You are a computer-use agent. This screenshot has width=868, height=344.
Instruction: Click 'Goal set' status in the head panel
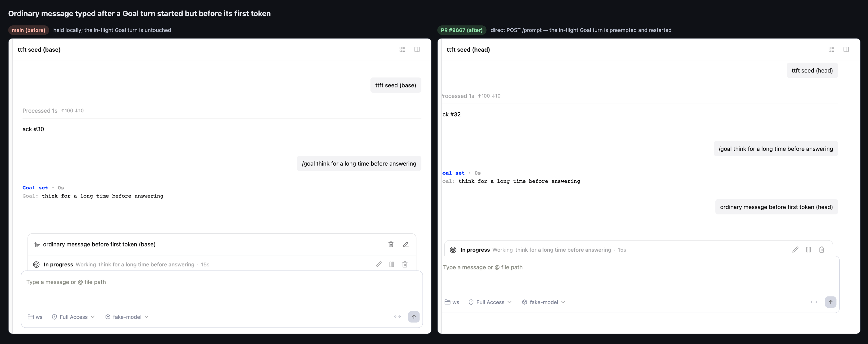coord(453,173)
